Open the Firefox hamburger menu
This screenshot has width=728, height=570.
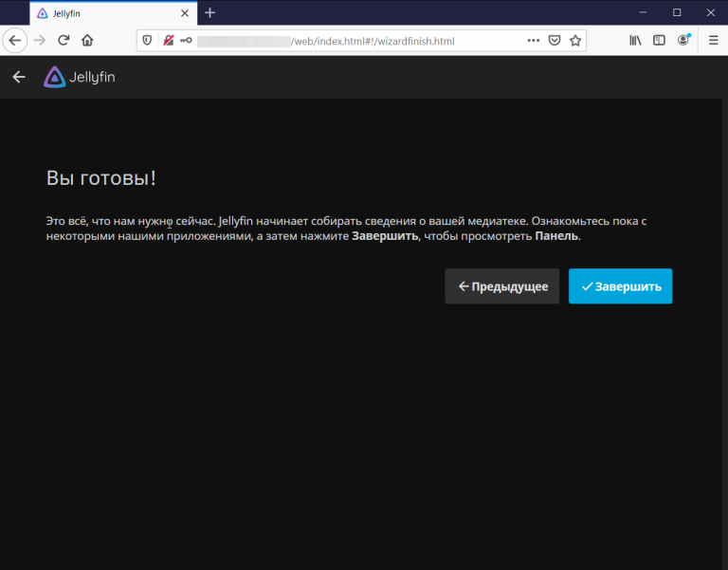click(x=713, y=41)
